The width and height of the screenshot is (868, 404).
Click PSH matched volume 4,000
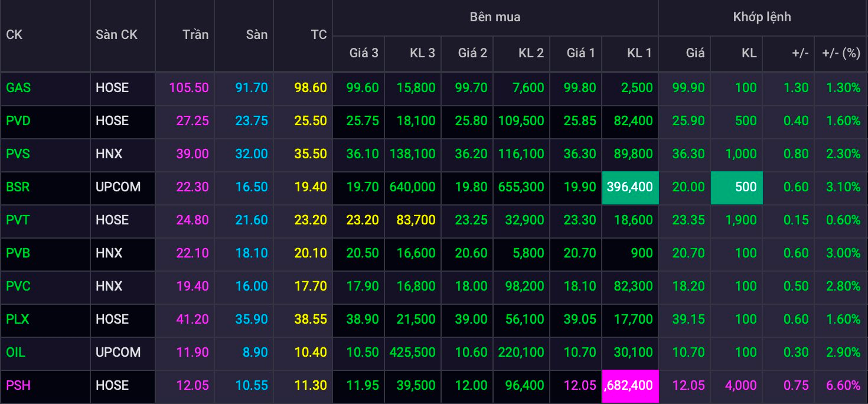pyautogui.click(x=740, y=385)
